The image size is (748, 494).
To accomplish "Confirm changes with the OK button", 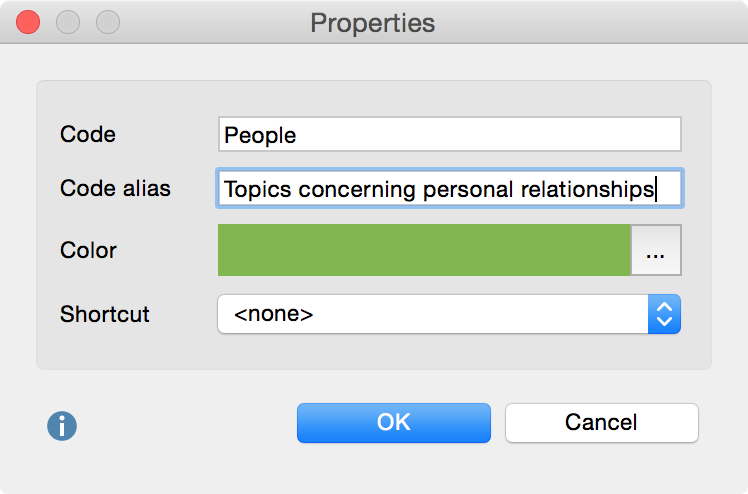I will click(393, 422).
